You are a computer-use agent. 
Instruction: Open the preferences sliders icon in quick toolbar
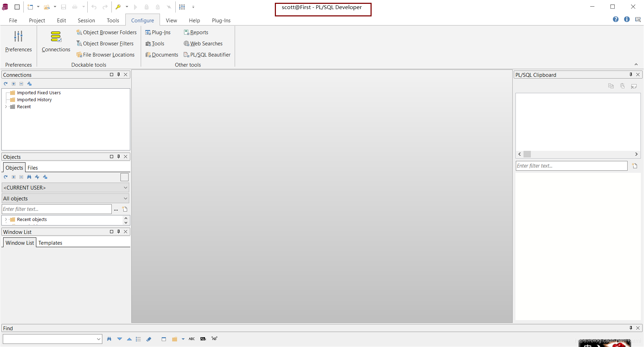coord(182,7)
